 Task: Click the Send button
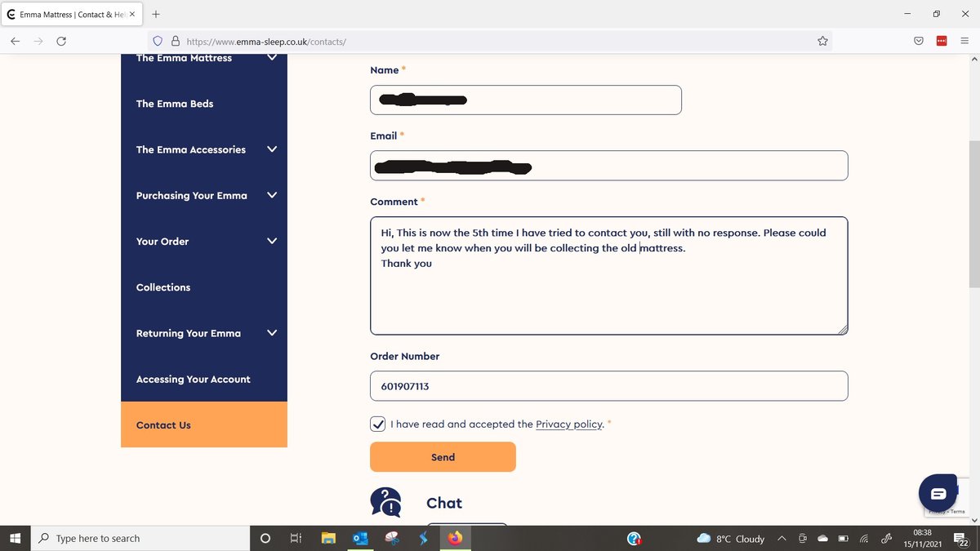tap(443, 457)
